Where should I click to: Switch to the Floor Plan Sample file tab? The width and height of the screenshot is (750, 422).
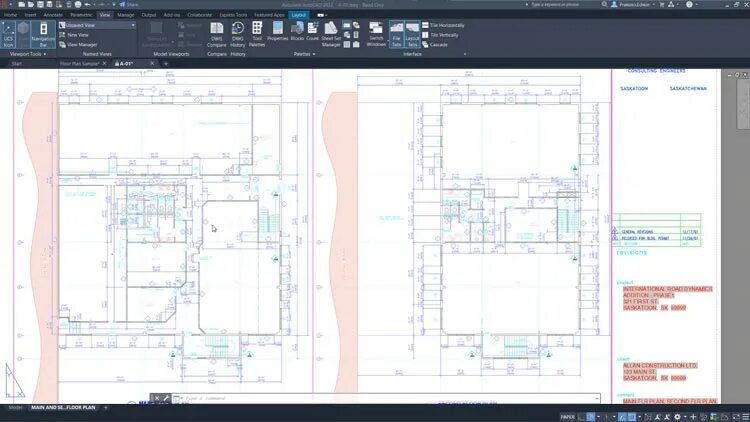click(x=79, y=64)
